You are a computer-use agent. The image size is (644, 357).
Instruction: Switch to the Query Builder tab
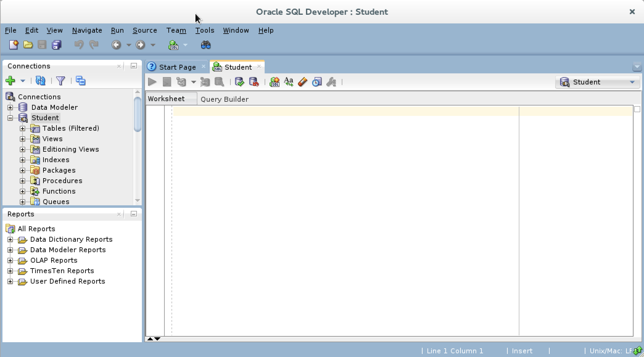[x=225, y=98]
